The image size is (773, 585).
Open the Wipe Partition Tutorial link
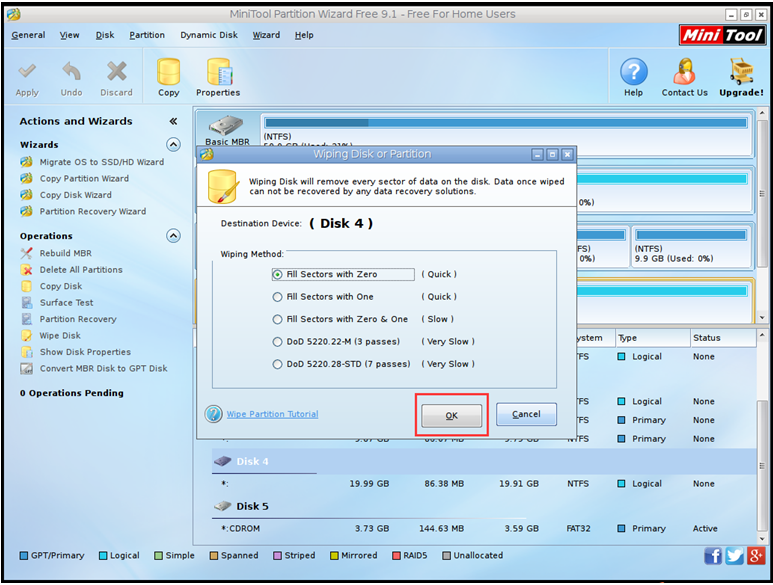coord(272,414)
